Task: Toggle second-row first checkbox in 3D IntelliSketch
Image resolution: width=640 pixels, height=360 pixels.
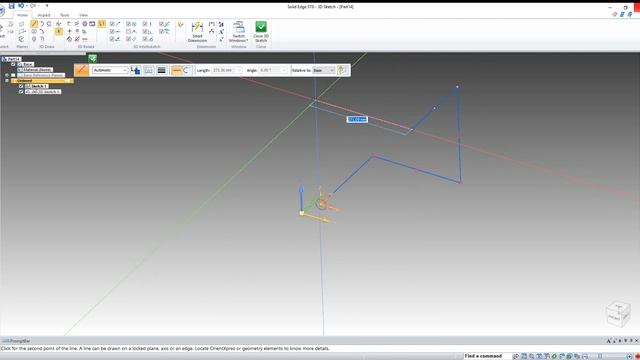Action: (112, 31)
